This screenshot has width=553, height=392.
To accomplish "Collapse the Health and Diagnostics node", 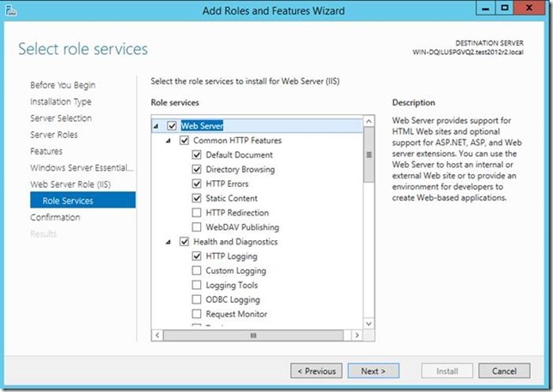I will click(x=169, y=242).
